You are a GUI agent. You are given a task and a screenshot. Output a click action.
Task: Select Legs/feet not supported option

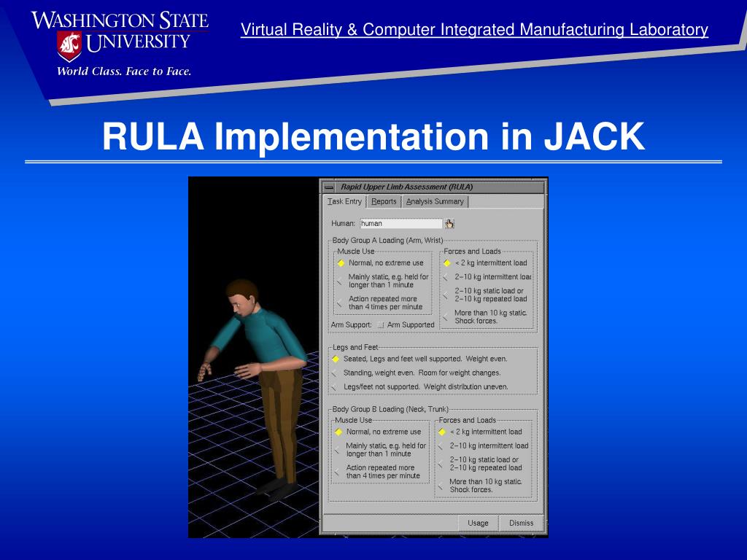click(419, 386)
